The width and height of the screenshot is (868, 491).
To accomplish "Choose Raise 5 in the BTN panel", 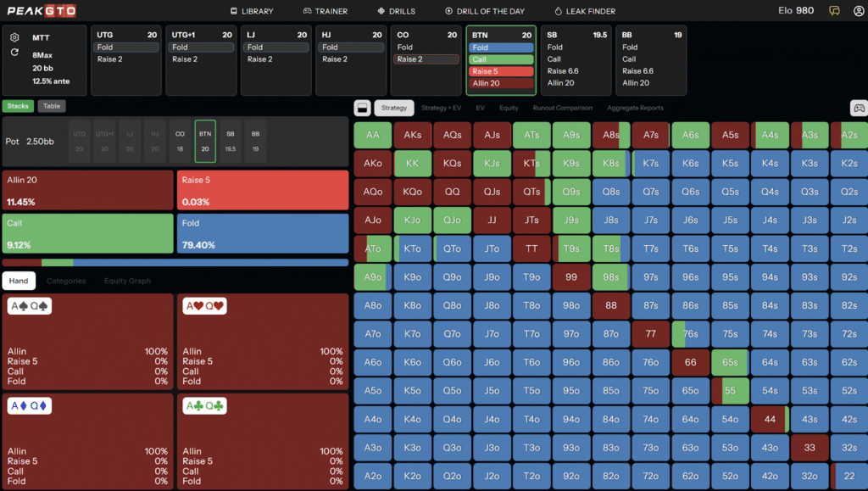I will [x=502, y=71].
